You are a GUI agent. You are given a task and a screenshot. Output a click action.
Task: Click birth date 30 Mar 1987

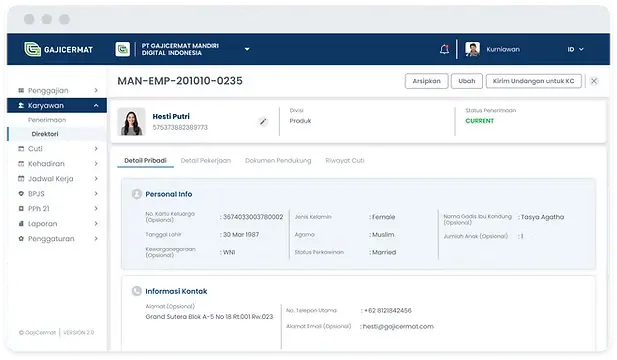pos(241,234)
